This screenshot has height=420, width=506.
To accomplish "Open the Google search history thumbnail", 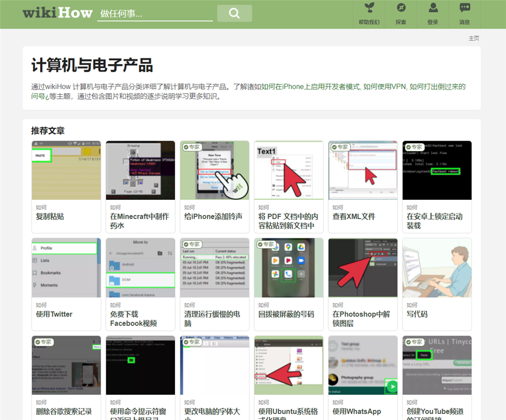I will [66, 365].
